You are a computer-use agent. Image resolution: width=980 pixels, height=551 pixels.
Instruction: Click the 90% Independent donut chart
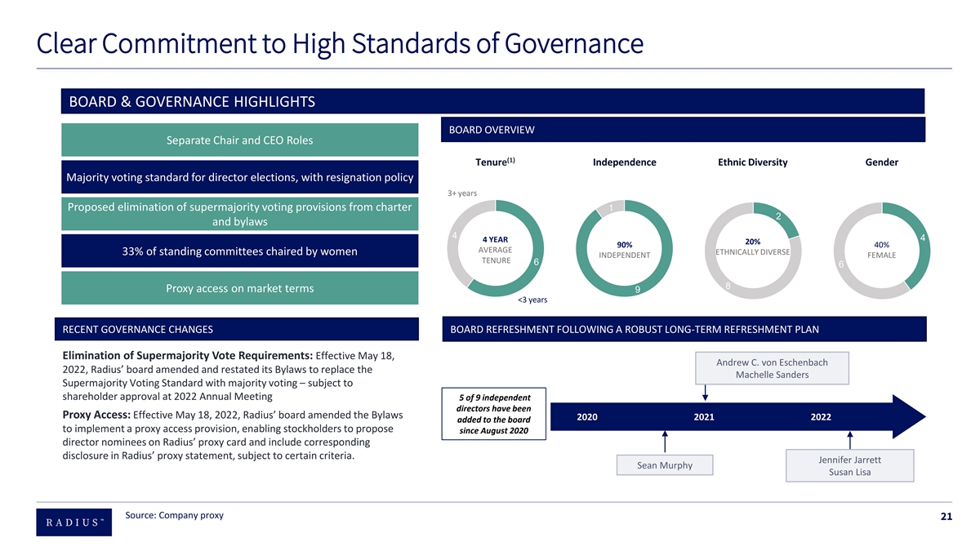(x=624, y=249)
